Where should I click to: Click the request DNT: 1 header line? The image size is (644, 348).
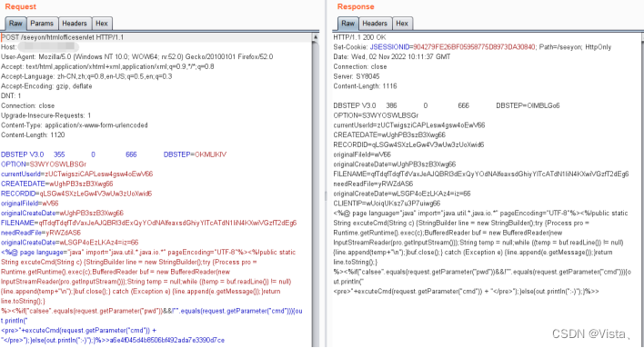pos(11,96)
